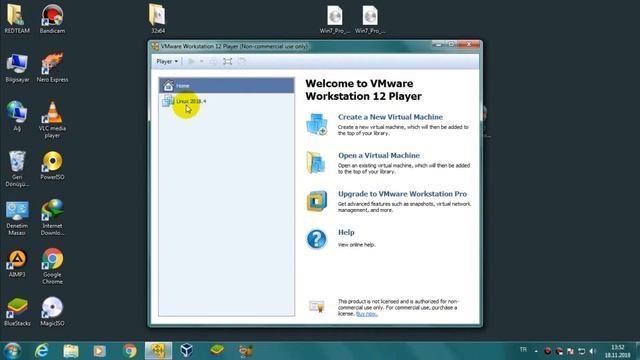
Task: Open AIMP3 desktop shortcut
Action: click(17, 263)
